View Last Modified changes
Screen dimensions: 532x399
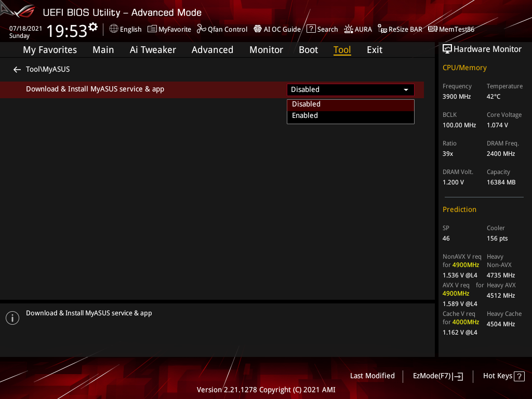point(372,376)
